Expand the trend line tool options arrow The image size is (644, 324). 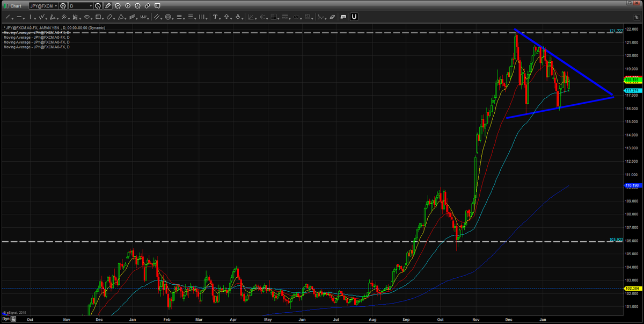click(x=13, y=19)
